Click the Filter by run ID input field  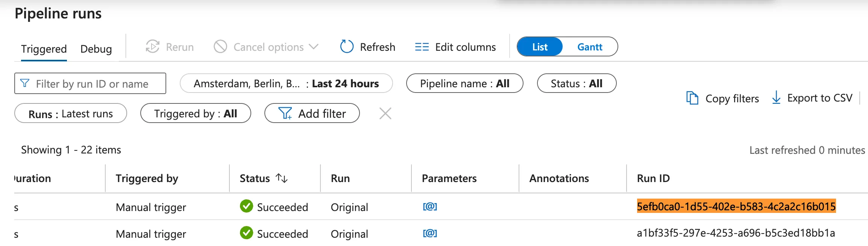click(x=92, y=84)
